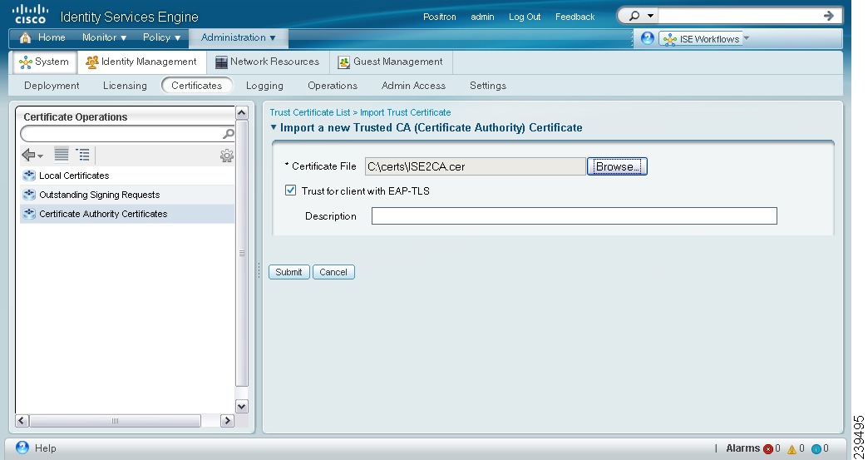
Task: Switch to tree view icon
Action: (82, 155)
